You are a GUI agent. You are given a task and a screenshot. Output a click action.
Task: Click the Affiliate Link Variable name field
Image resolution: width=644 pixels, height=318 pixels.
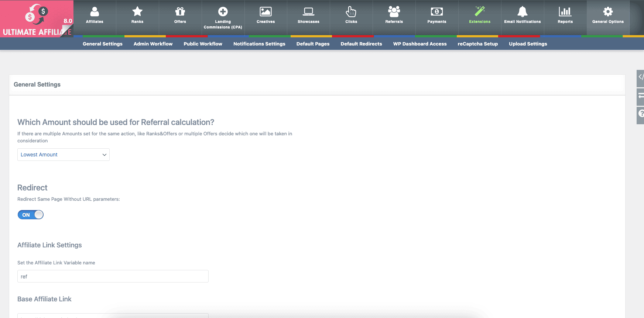coord(113,276)
